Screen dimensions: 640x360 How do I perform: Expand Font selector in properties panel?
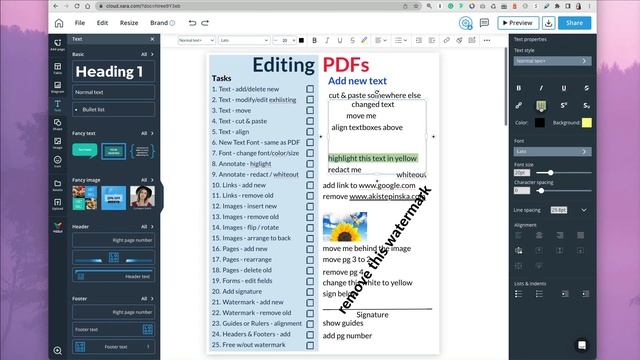click(552, 151)
